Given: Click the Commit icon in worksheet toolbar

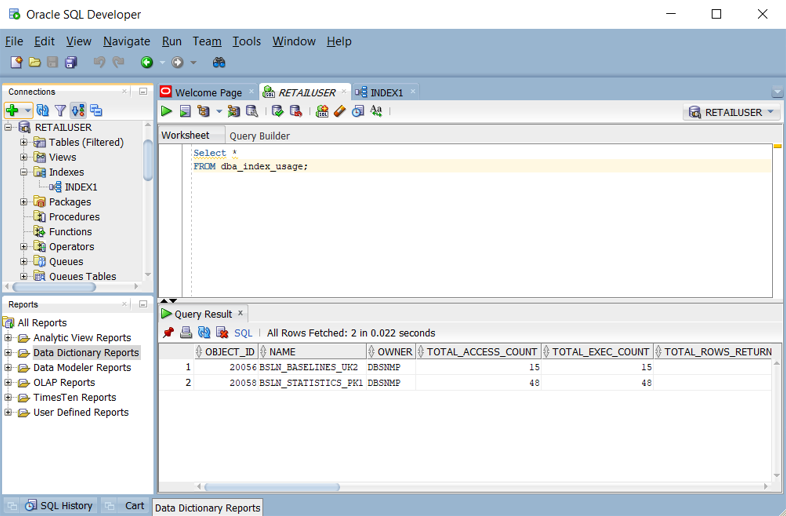Looking at the screenshot, I should (x=277, y=112).
